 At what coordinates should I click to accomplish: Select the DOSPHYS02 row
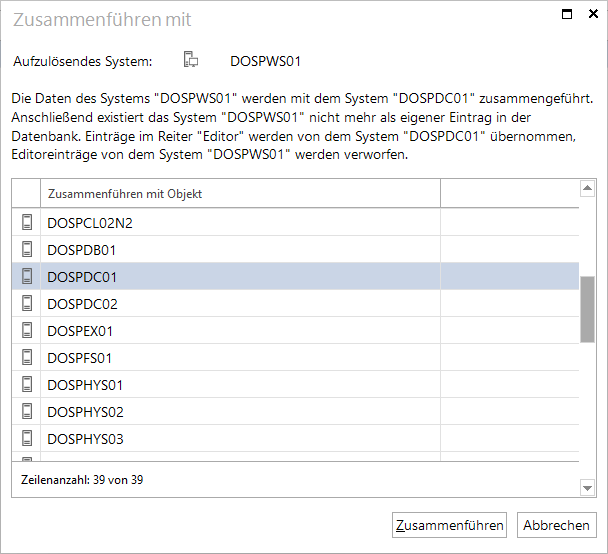[295, 411]
